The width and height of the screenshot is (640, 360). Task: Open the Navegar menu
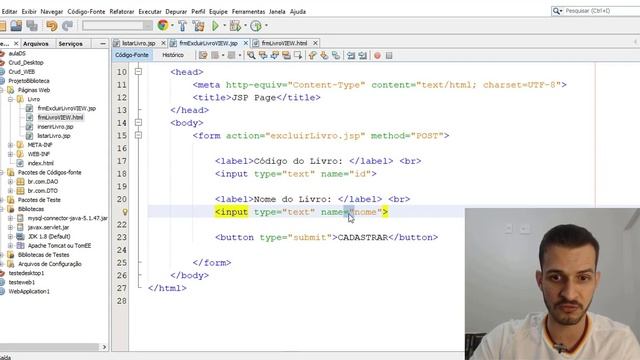(x=52, y=11)
